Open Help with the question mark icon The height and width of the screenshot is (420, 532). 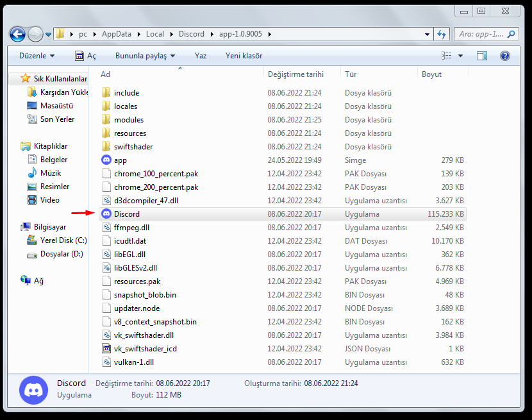[x=505, y=56]
